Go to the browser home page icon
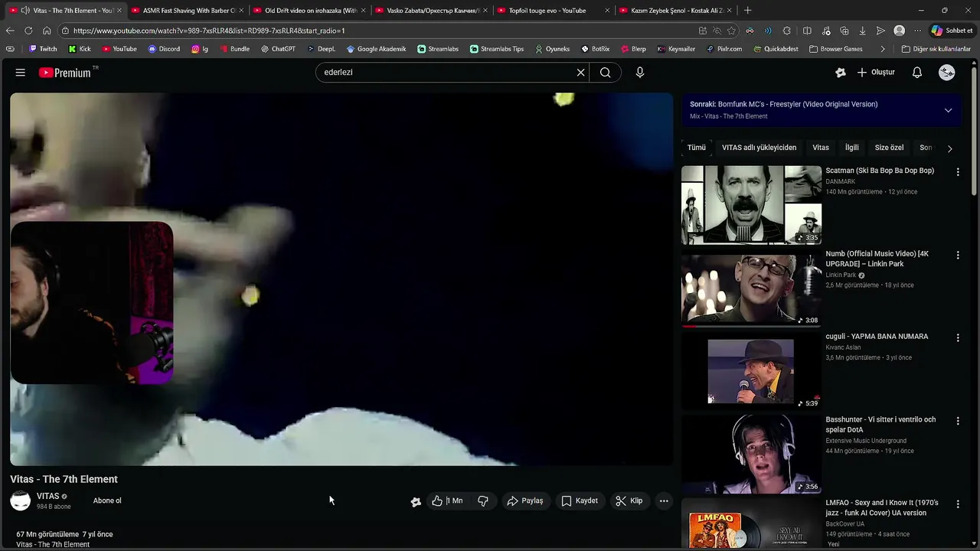980x551 pixels. tap(47, 31)
